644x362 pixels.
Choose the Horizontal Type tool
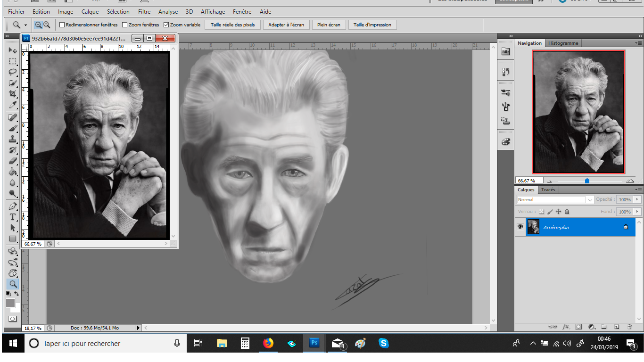pos(13,217)
